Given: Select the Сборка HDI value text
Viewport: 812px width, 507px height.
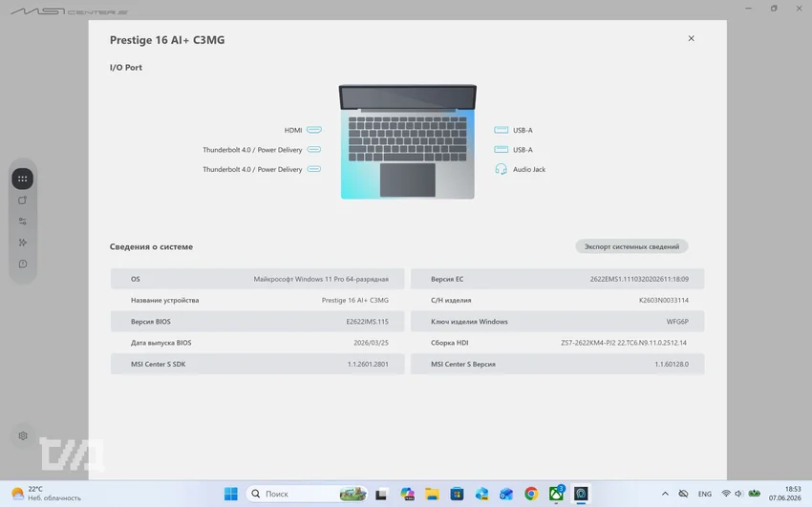Looking at the screenshot, I should (624, 343).
